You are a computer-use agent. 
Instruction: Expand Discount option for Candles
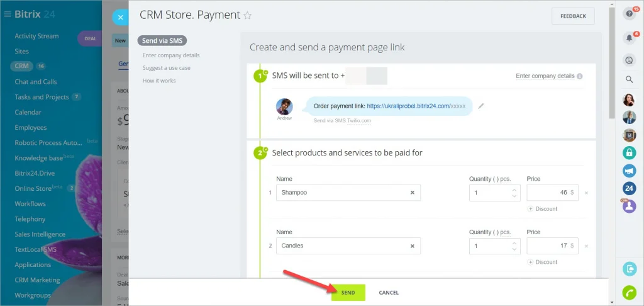point(542,262)
